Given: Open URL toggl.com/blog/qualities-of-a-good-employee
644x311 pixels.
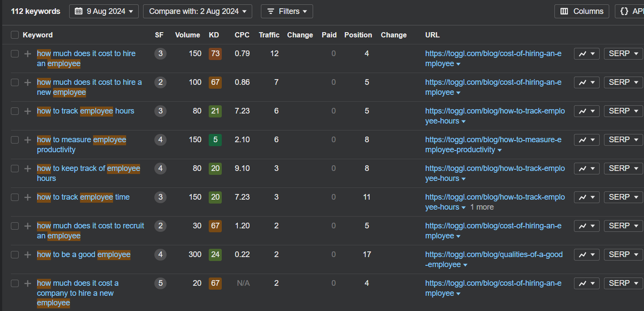Looking at the screenshot, I should pyautogui.click(x=494, y=259).
